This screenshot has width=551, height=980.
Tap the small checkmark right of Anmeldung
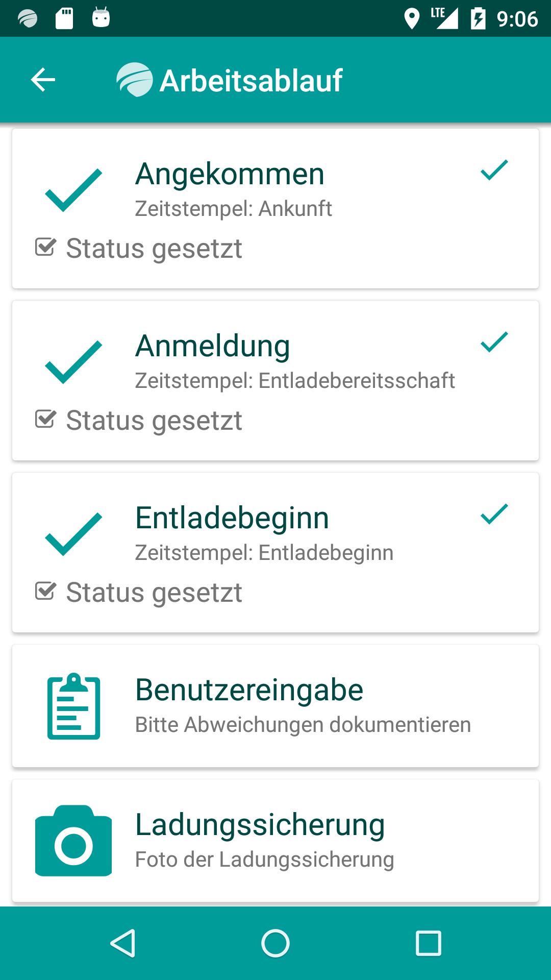[x=494, y=342]
